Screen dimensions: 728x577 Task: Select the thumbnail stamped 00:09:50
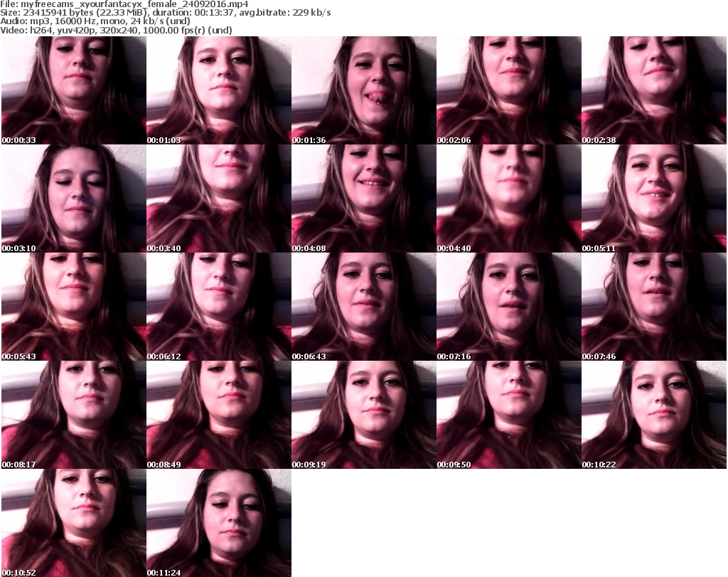[x=509, y=415]
